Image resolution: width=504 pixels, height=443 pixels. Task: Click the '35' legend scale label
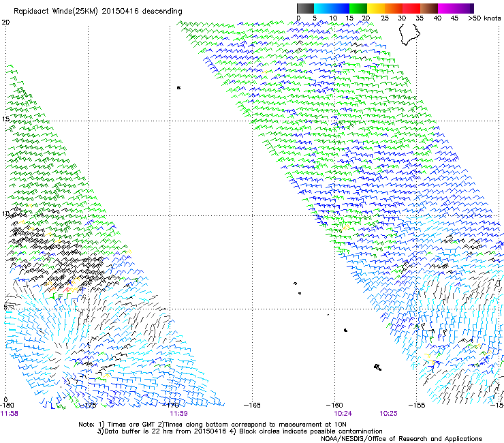click(x=420, y=18)
